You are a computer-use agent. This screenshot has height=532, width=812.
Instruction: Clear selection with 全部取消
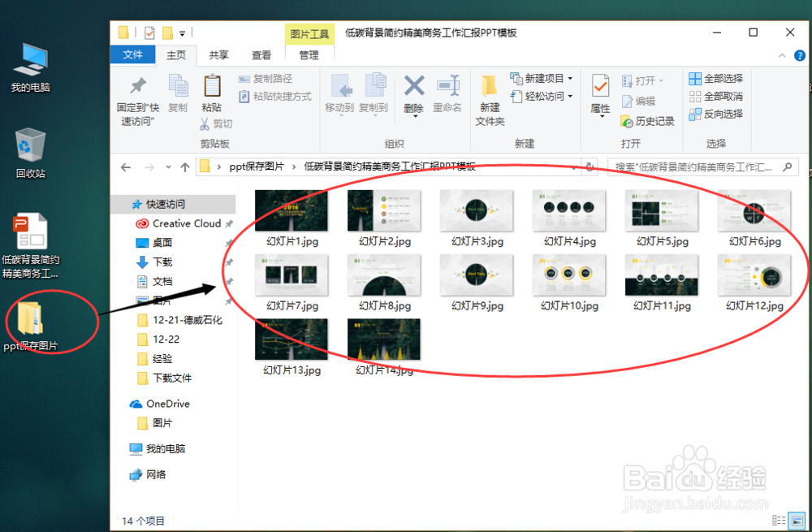[716, 96]
